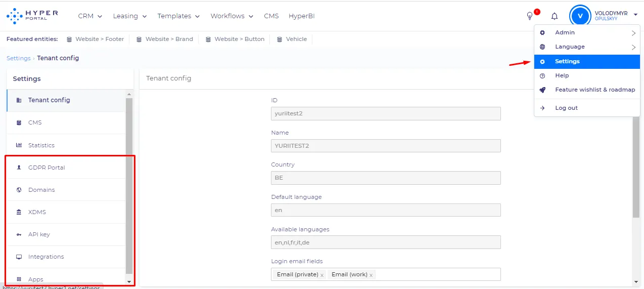
Task: Open the Integrations settings section
Action: pos(66,257)
